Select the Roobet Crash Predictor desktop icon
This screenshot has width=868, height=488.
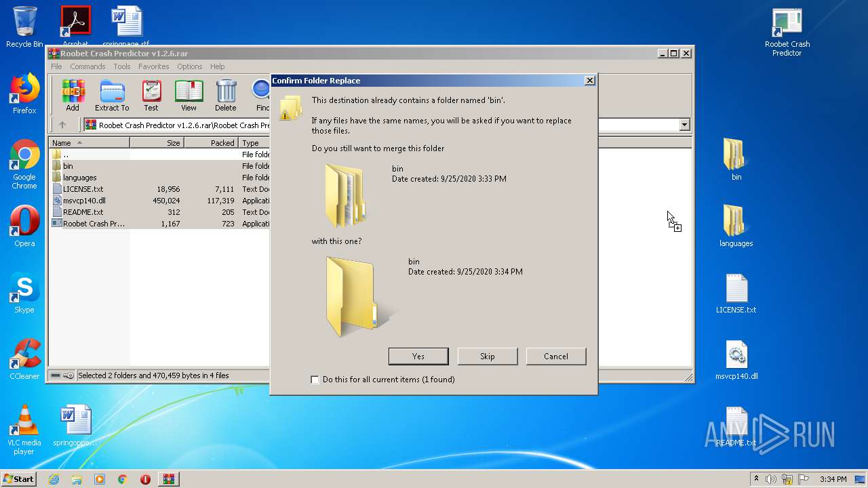click(787, 32)
